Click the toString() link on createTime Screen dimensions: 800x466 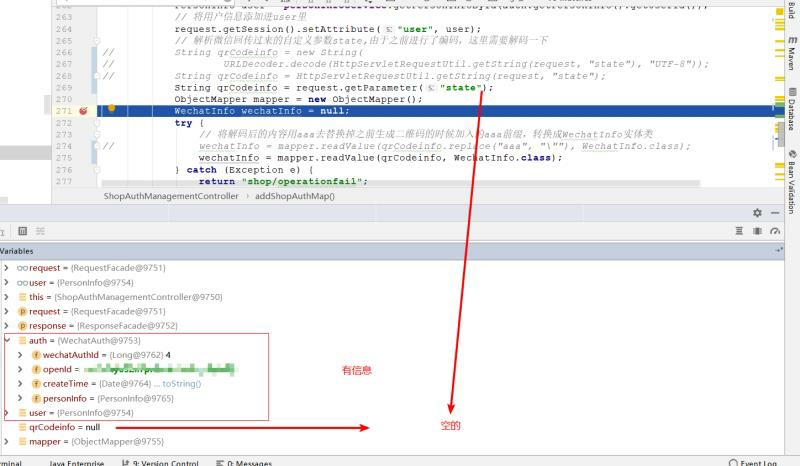182,384
